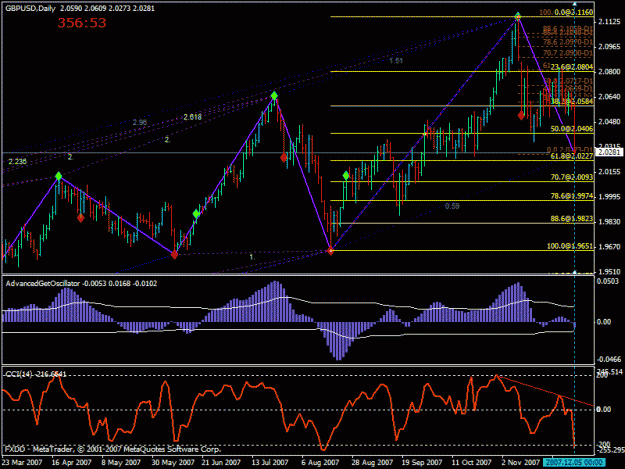Click the 2.1125 price axis value
This screenshot has height=469, width=625.
[609, 22]
